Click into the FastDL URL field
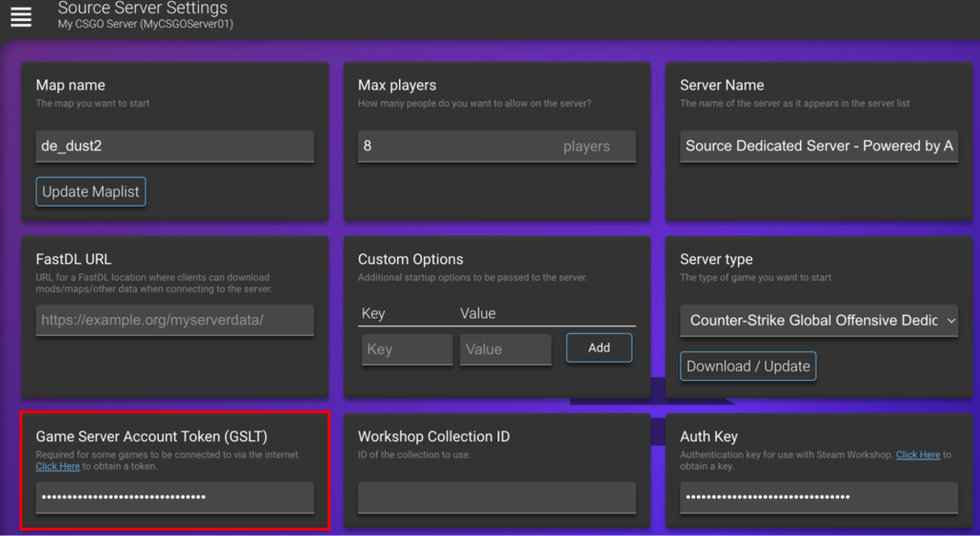Screen dimensions: 980x536 coord(174,321)
